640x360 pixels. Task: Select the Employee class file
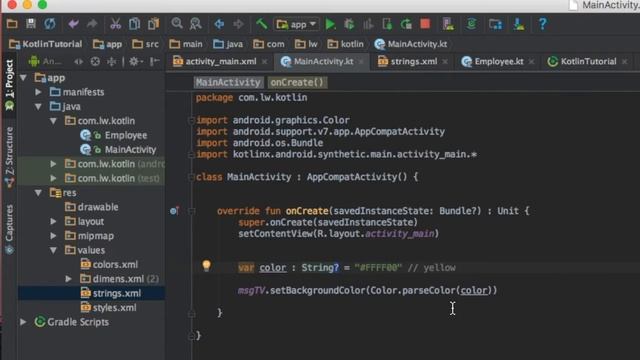pyautogui.click(x=114, y=135)
